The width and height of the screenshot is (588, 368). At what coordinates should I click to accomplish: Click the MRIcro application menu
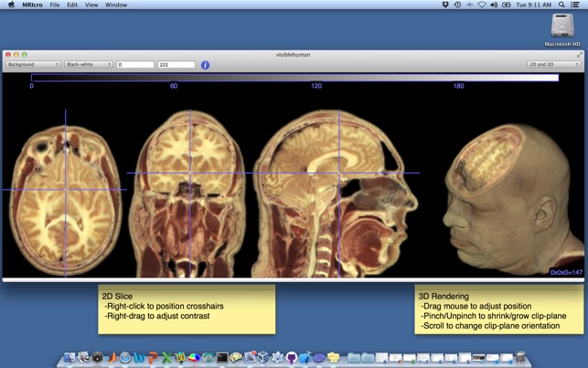34,5
